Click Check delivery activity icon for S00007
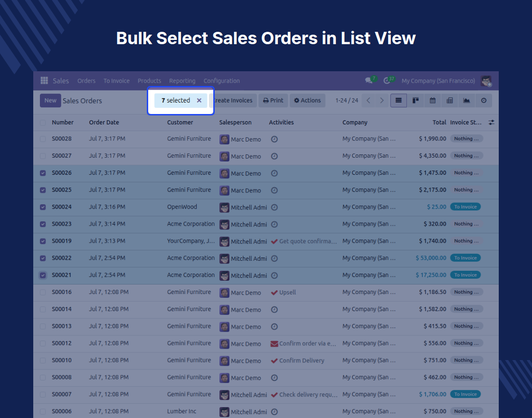The image size is (532, 418). [x=275, y=395]
